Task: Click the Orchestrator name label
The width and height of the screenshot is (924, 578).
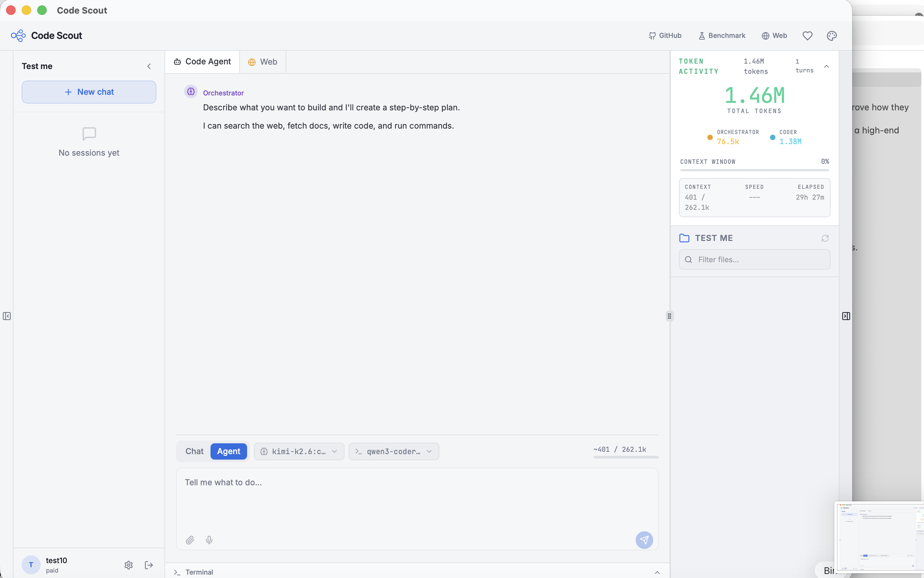Action: (x=223, y=93)
